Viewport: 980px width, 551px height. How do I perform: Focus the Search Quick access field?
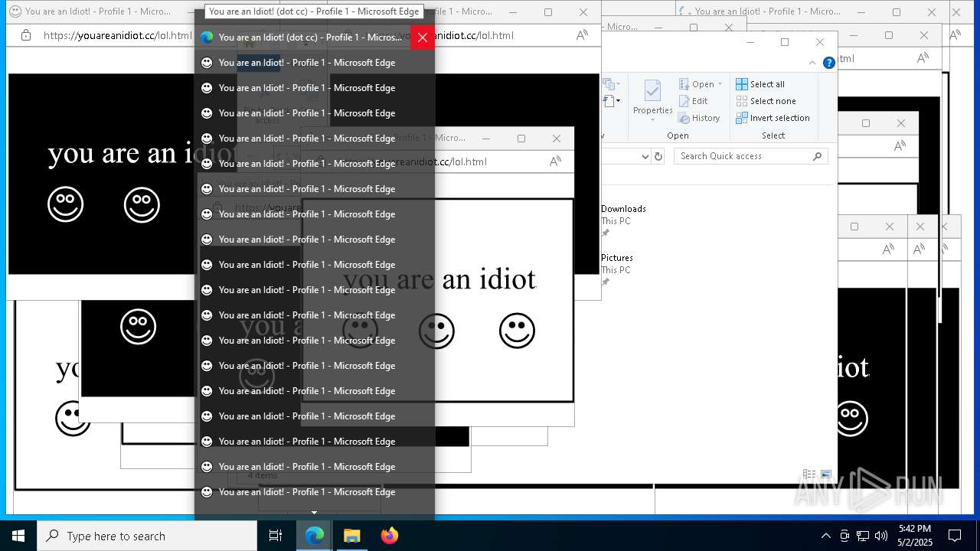click(x=750, y=156)
